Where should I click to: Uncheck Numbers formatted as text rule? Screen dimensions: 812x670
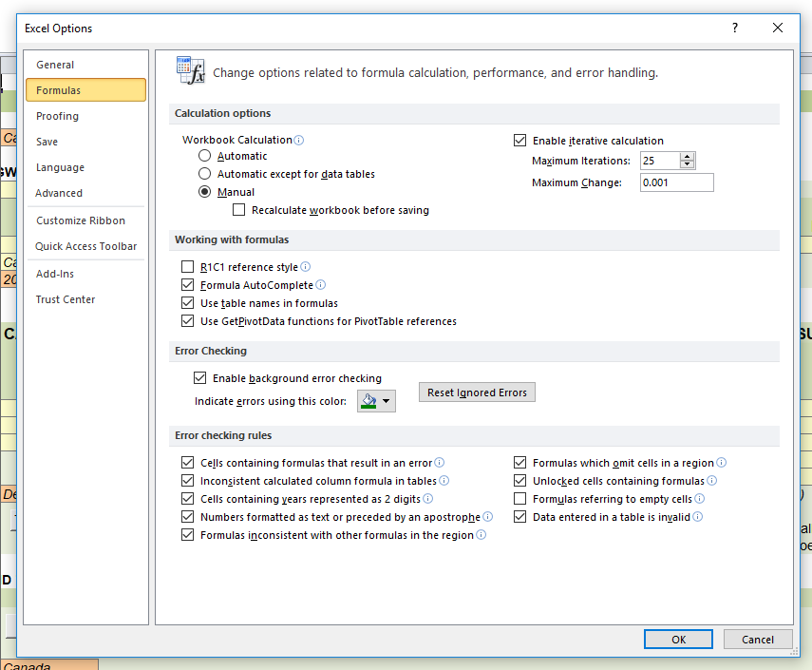tap(187, 517)
